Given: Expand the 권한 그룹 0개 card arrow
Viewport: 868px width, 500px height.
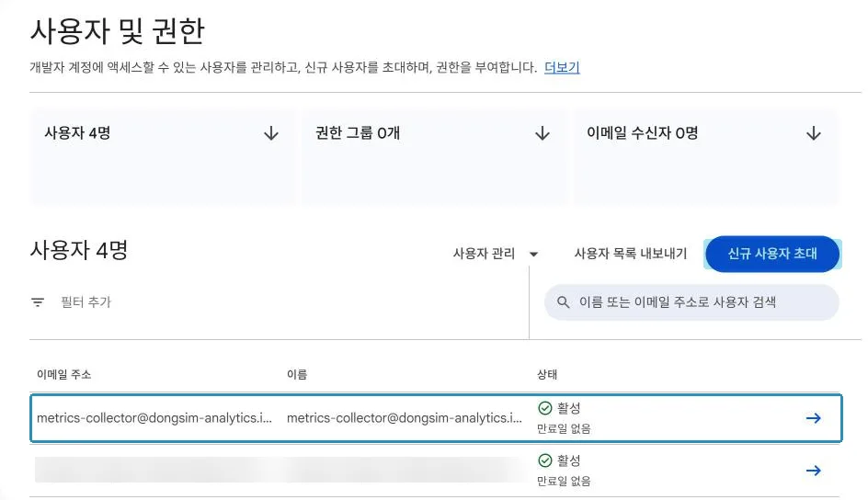Looking at the screenshot, I should [x=542, y=133].
